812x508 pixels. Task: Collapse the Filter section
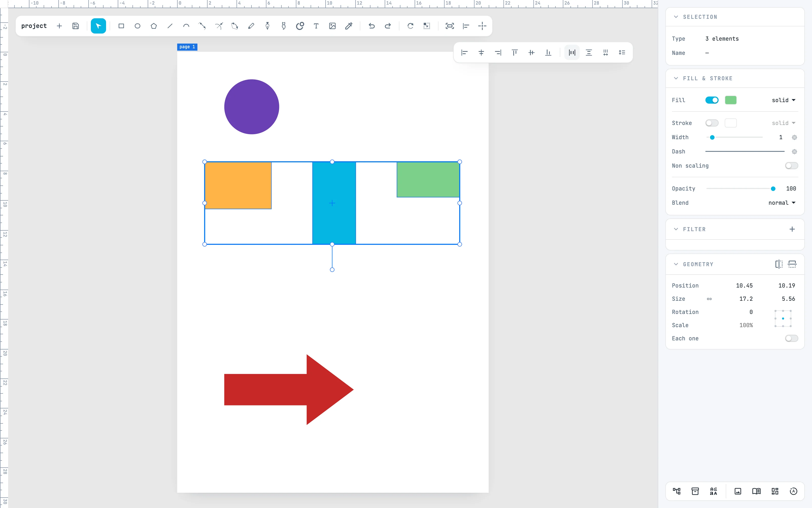pos(676,229)
